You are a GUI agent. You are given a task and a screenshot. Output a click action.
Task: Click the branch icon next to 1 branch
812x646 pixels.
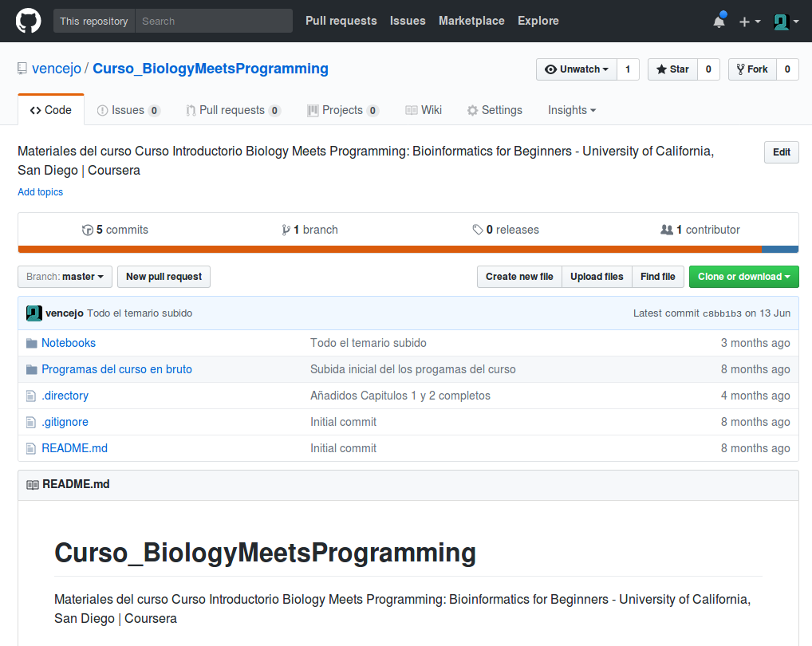[286, 230]
